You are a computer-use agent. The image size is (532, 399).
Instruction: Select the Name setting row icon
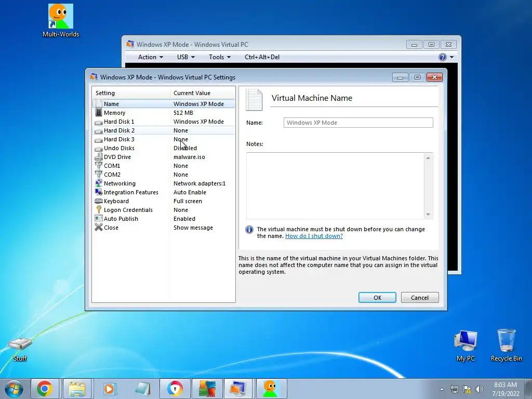[x=99, y=104]
